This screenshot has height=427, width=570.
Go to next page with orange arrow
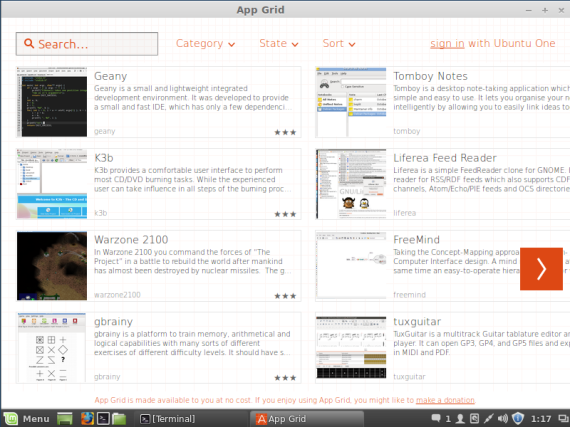[541, 269]
